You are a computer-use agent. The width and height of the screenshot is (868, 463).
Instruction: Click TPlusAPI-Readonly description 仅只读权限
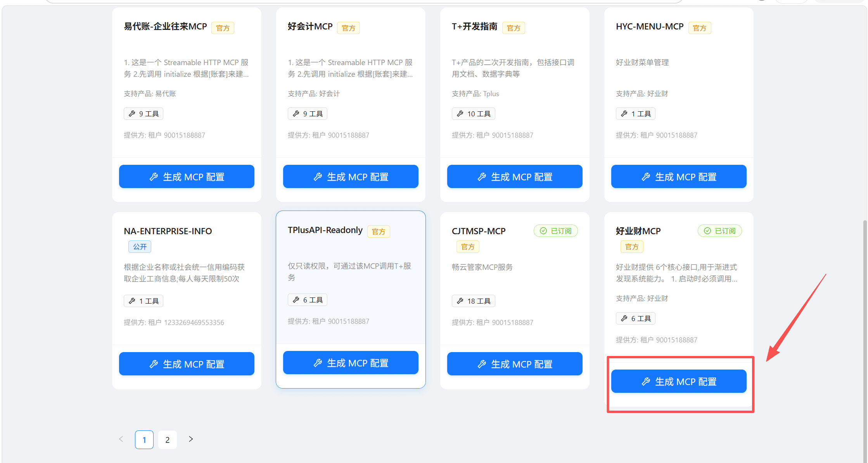click(349, 272)
